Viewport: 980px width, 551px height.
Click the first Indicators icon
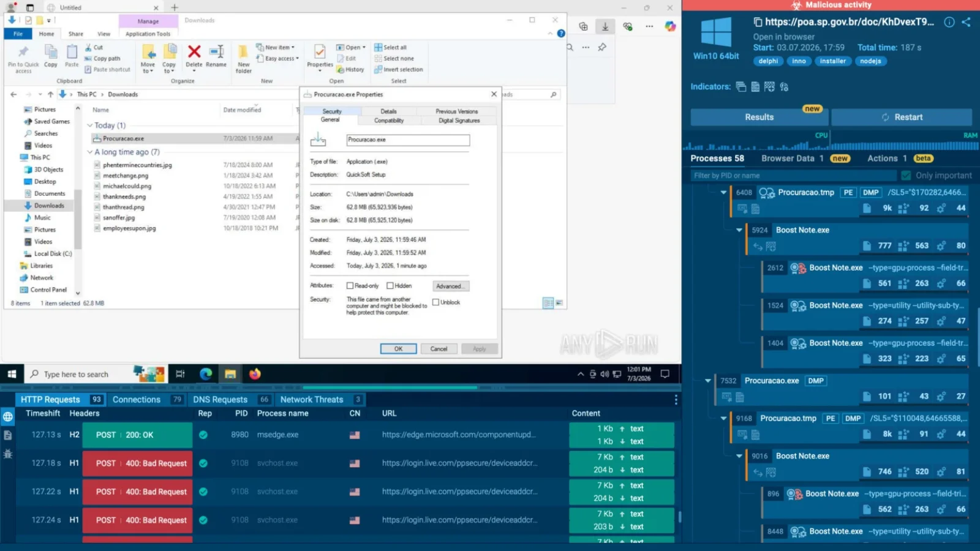(741, 87)
